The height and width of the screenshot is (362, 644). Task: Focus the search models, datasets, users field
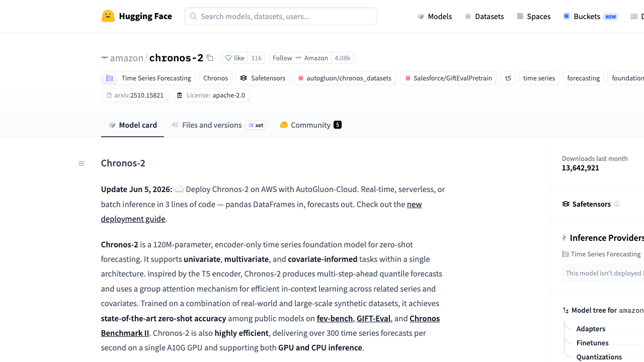281,16
